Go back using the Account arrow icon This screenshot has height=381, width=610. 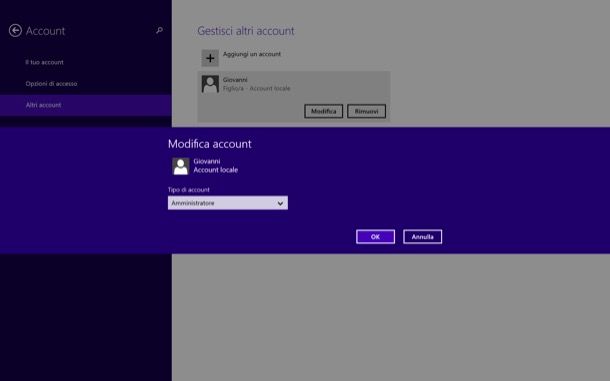coord(15,30)
